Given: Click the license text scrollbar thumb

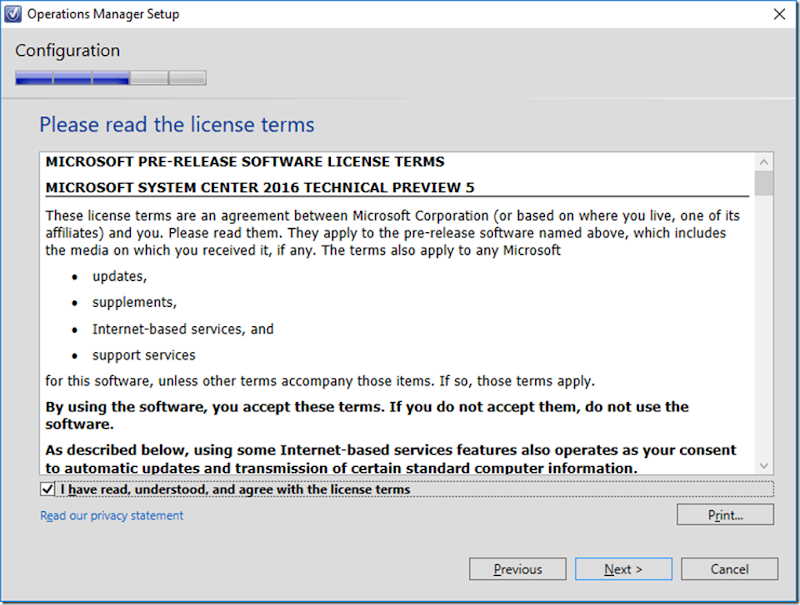Looking at the screenshot, I should click(x=764, y=183).
